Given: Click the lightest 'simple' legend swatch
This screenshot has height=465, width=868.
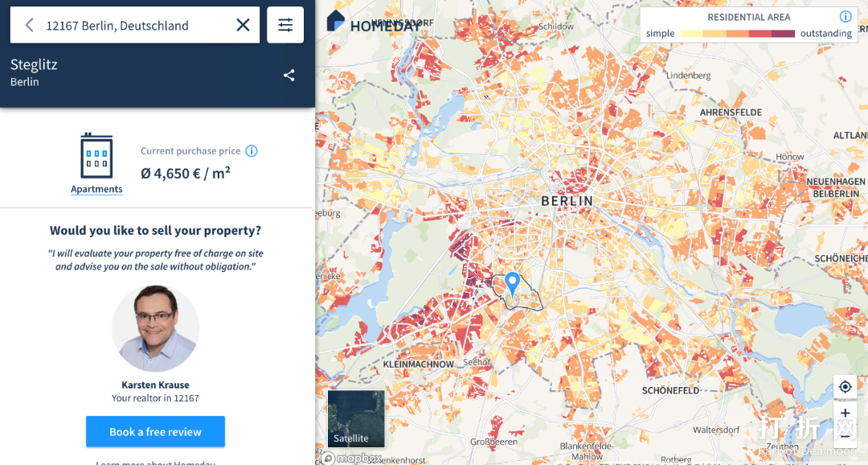Looking at the screenshot, I should 691,34.
